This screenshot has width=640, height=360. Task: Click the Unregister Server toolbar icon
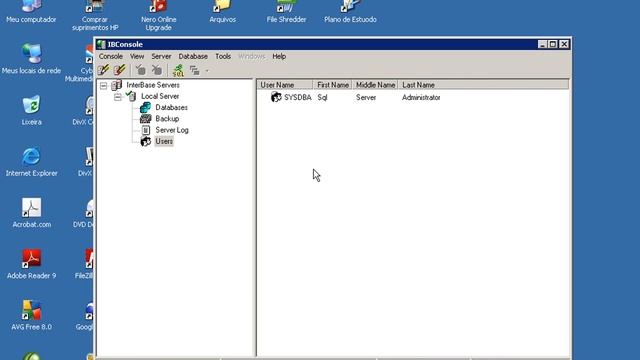[x=120, y=70]
